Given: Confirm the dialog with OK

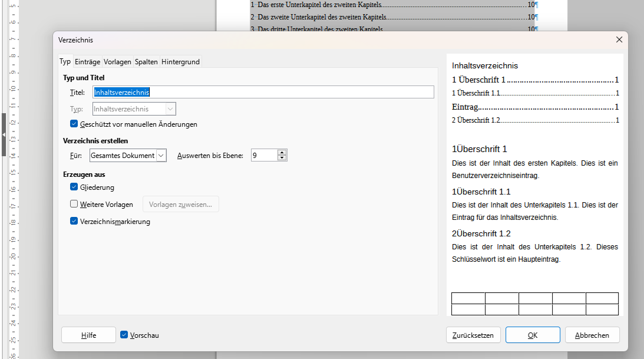Looking at the screenshot, I should [x=533, y=335].
